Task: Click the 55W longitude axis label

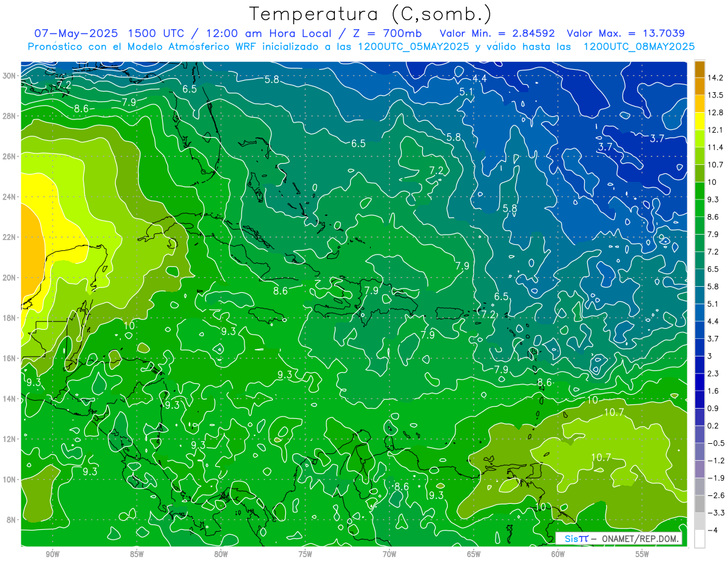Action: [642, 554]
